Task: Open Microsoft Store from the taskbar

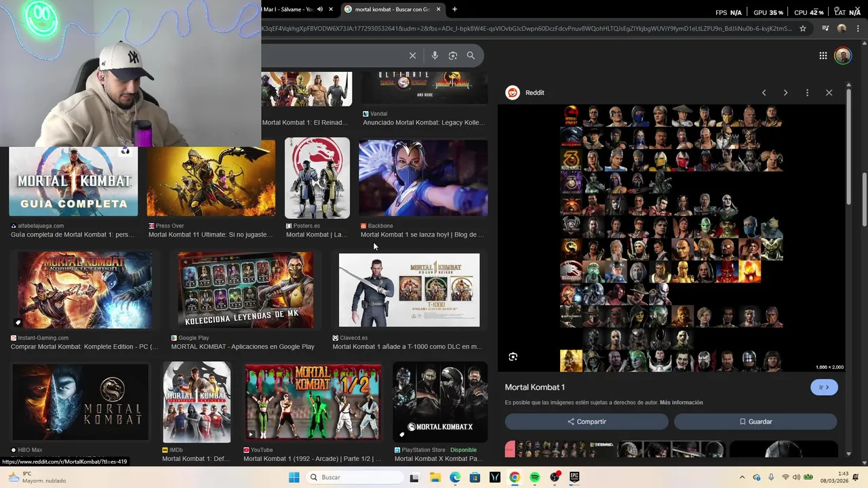Action: [x=475, y=477]
